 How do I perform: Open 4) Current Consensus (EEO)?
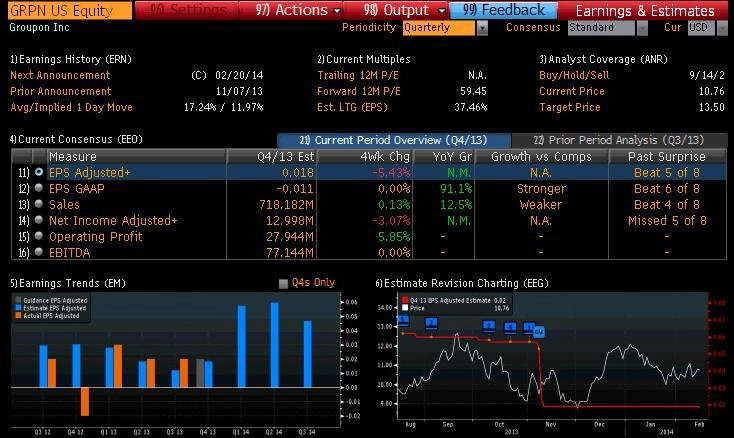point(76,139)
